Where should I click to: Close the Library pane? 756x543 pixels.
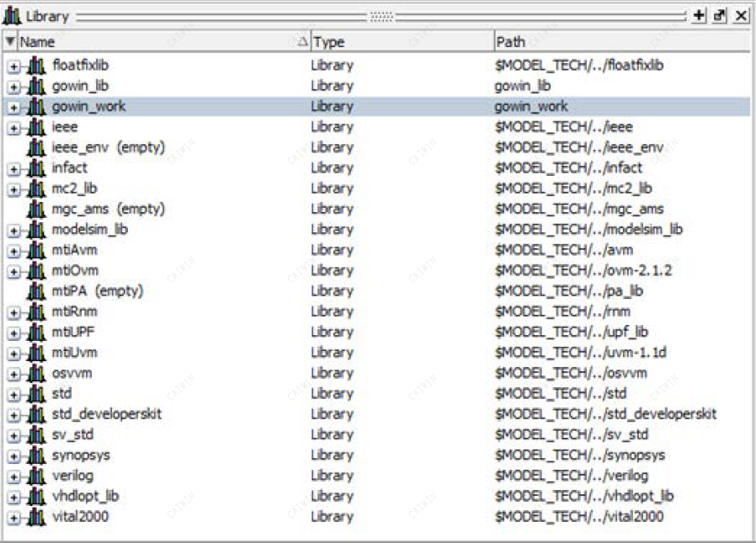(x=741, y=15)
